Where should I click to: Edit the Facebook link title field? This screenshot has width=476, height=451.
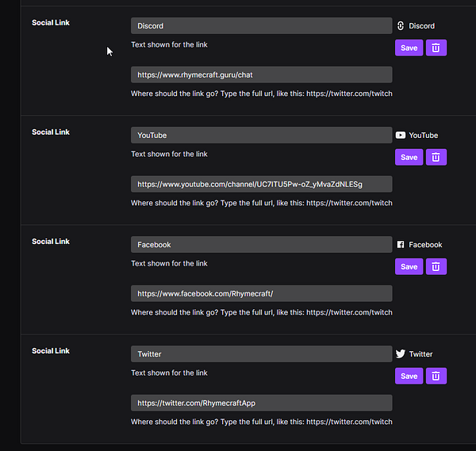pos(261,245)
